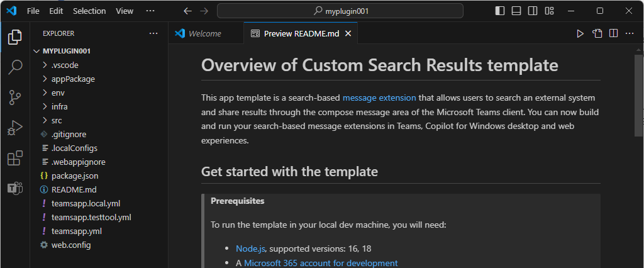Switch to the Welcome tab
This screenshot has height=268, width=644.
pyautogui.click(x=206, y=34)
